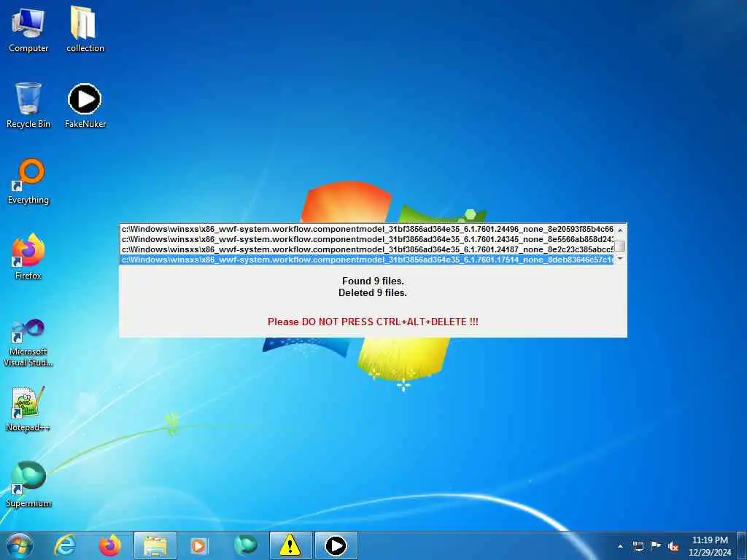
Task: Select the Firefox desktop shortcut
Action: [28, 257]
